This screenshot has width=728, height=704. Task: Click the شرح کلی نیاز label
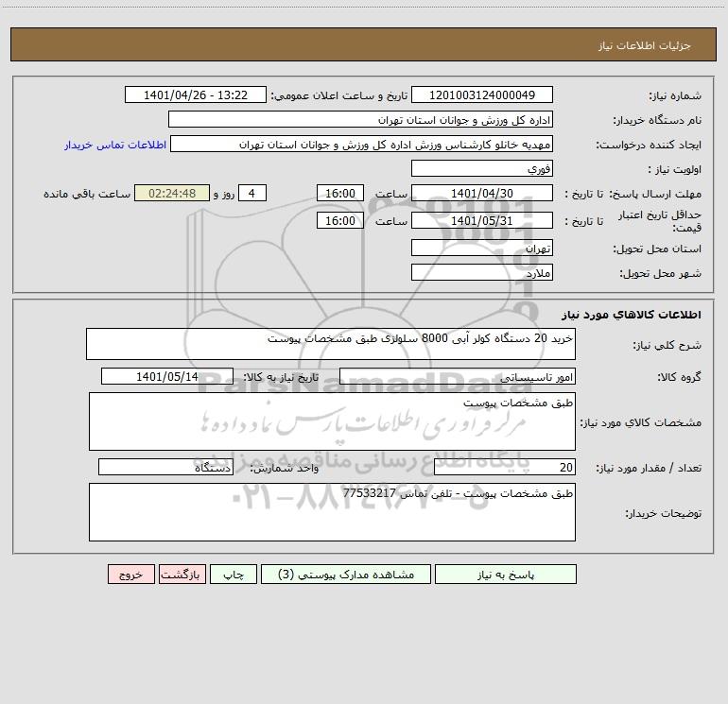click(x=667, y=345)
